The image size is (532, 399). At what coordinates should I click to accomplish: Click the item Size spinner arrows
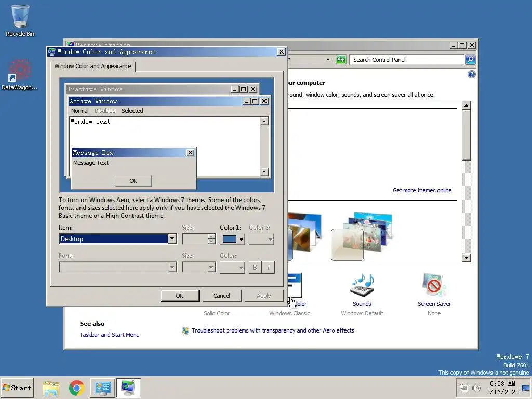(211, 239)
